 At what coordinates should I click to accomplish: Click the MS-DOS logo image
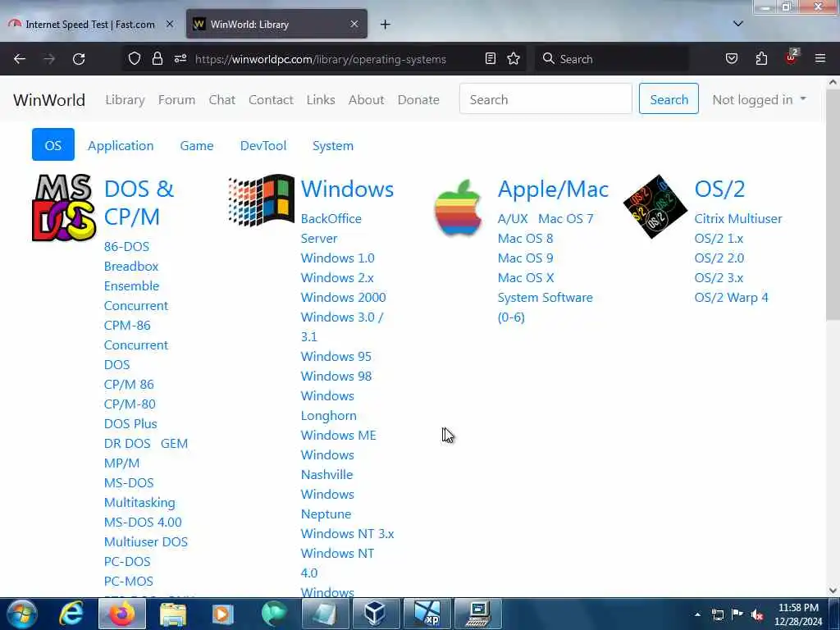[64, 208]
